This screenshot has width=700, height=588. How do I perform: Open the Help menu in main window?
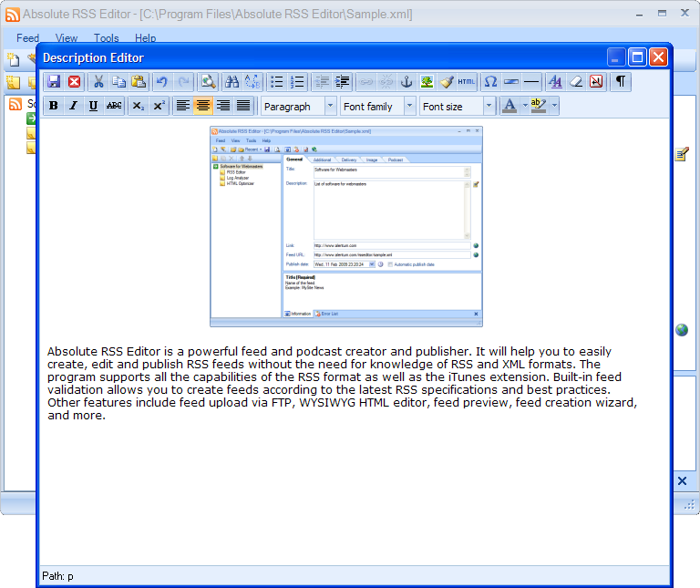pos(146,38)
